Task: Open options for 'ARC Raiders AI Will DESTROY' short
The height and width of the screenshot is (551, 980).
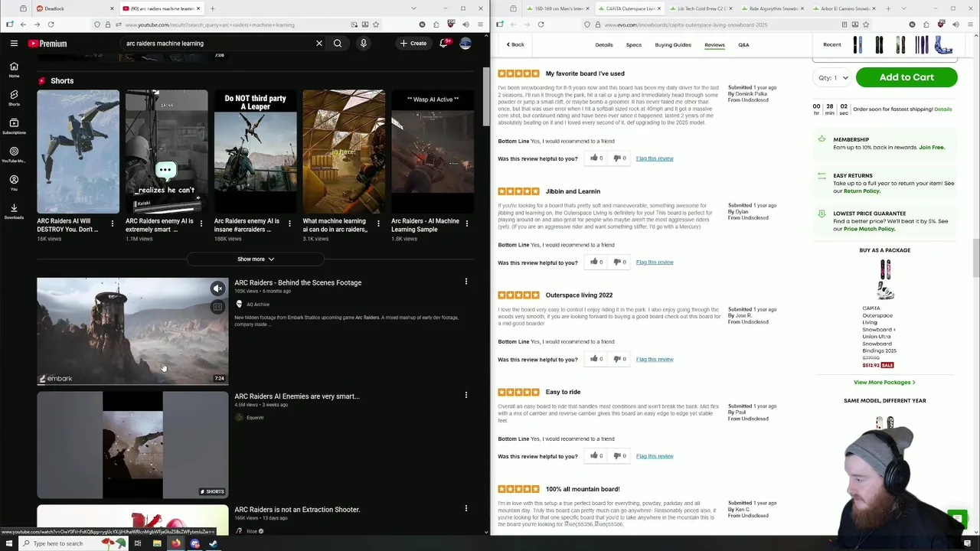Action: (x=113, y=223)
